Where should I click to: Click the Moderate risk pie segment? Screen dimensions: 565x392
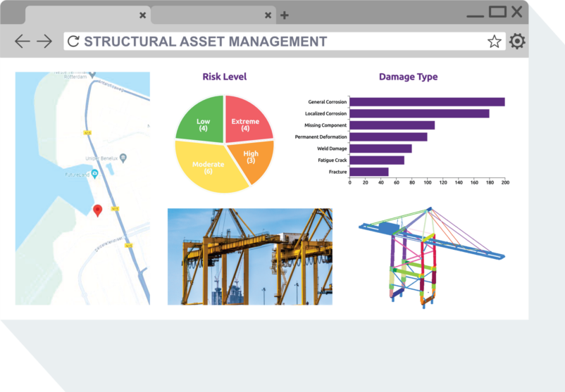(x=208, y=167)
